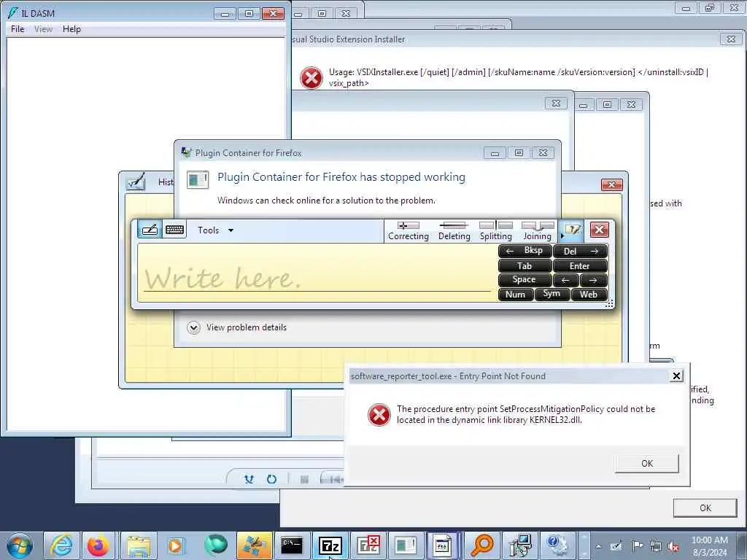Open the handwriting help tips button
The image size is (747, 560).
(x=572, y=230)
